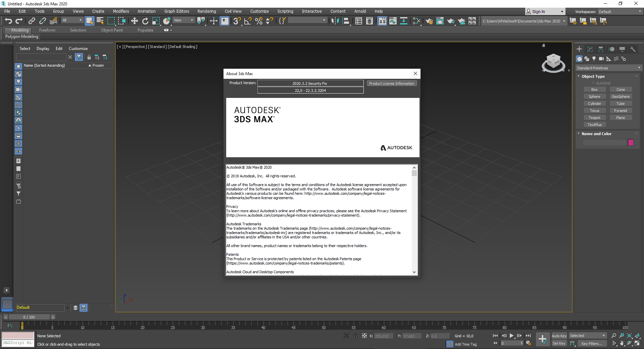Click the About dialog vertical scrollbar
Image resolution: width=644 pixels, height=349 pixels.
click(x=414, y=220)
